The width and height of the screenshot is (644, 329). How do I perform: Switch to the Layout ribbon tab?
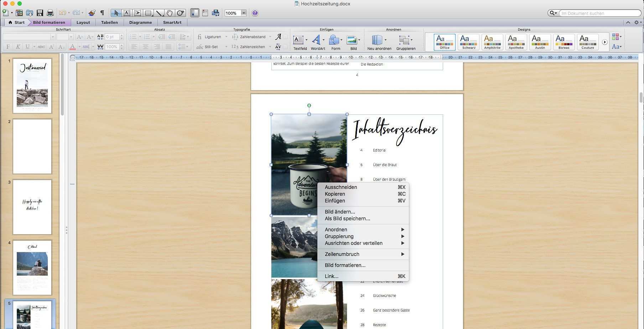point(83,22)
